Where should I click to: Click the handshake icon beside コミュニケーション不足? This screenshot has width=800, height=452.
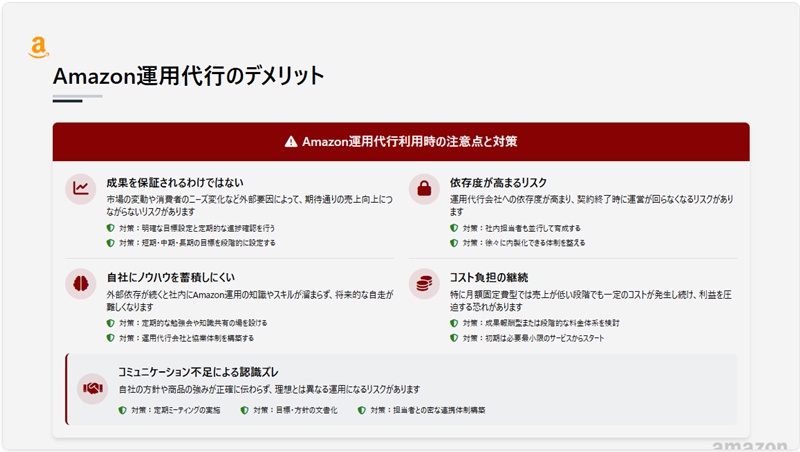click(92, 389)
